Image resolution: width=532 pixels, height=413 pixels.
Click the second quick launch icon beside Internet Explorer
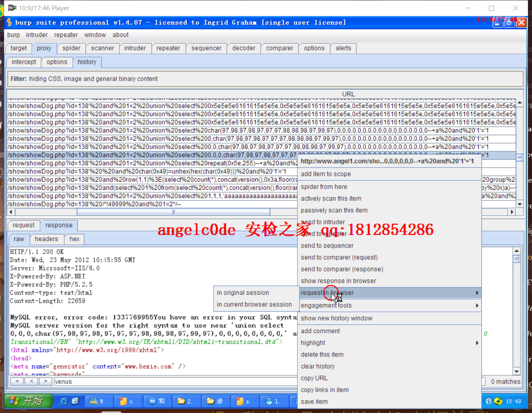coord(75,401)
